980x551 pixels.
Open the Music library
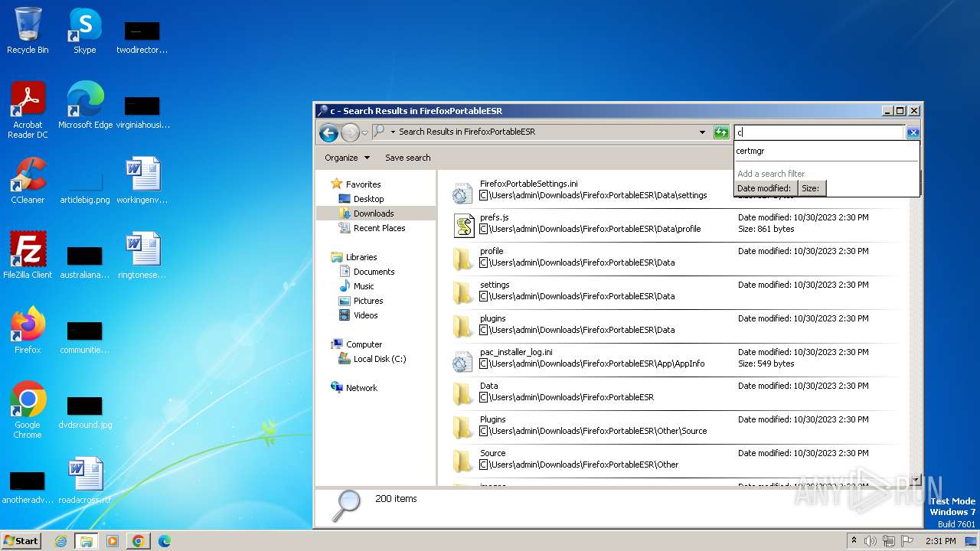click(x=364, y=286)
